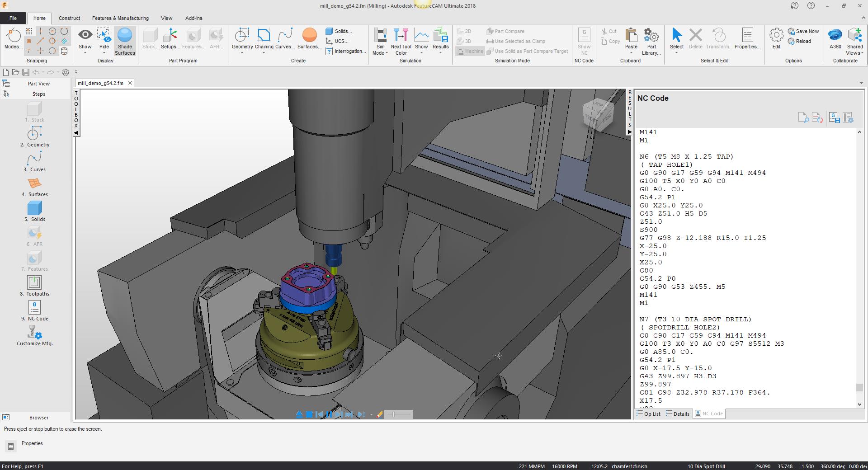The width and height of the screenshot is (868, 470).
Task: Open the Stock wizard
Action: (x=150, y=39)
